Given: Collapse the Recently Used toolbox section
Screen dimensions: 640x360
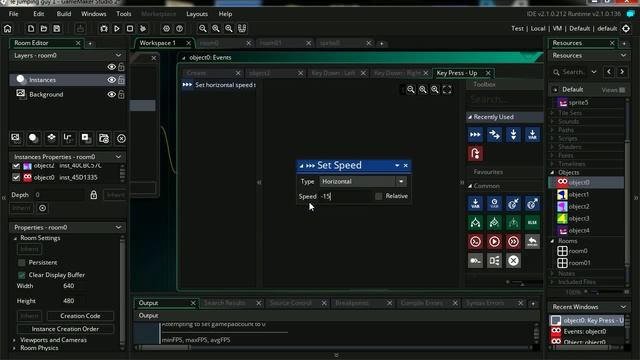Looking at the screenshot, I should (x=470, y=117).
